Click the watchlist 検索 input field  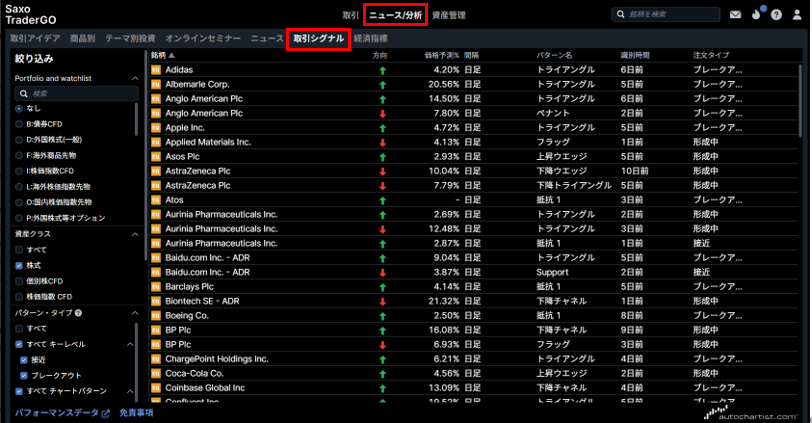click(77, 94)
